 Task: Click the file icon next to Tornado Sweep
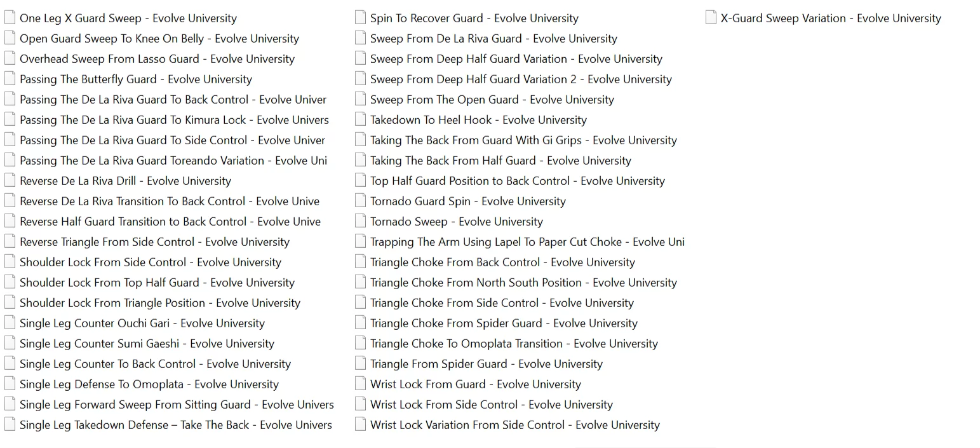[x=360, y=221]
